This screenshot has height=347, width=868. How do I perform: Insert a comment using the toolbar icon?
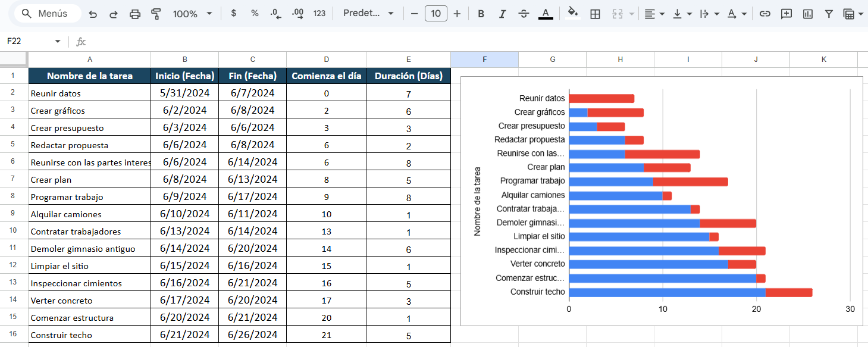(786, 13)
